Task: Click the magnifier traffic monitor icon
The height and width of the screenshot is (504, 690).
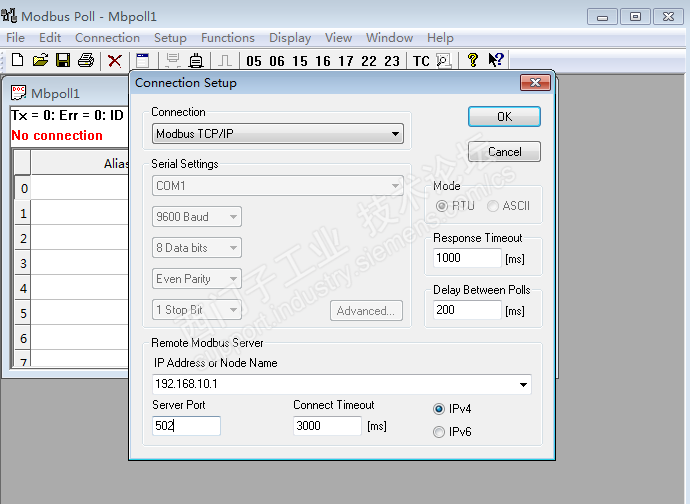Action: point(444,60)
